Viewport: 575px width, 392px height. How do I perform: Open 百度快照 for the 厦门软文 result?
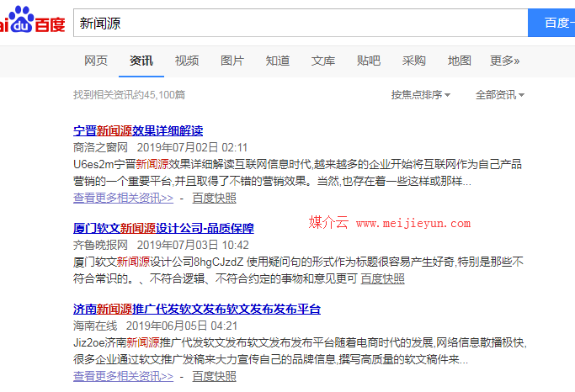[x=382, y=278]
